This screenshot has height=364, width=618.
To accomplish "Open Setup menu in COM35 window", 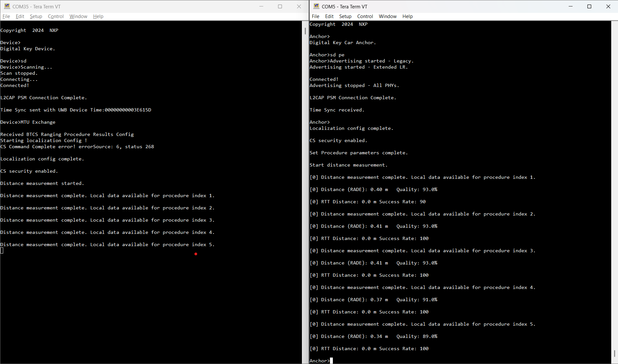I will point(36,16).
